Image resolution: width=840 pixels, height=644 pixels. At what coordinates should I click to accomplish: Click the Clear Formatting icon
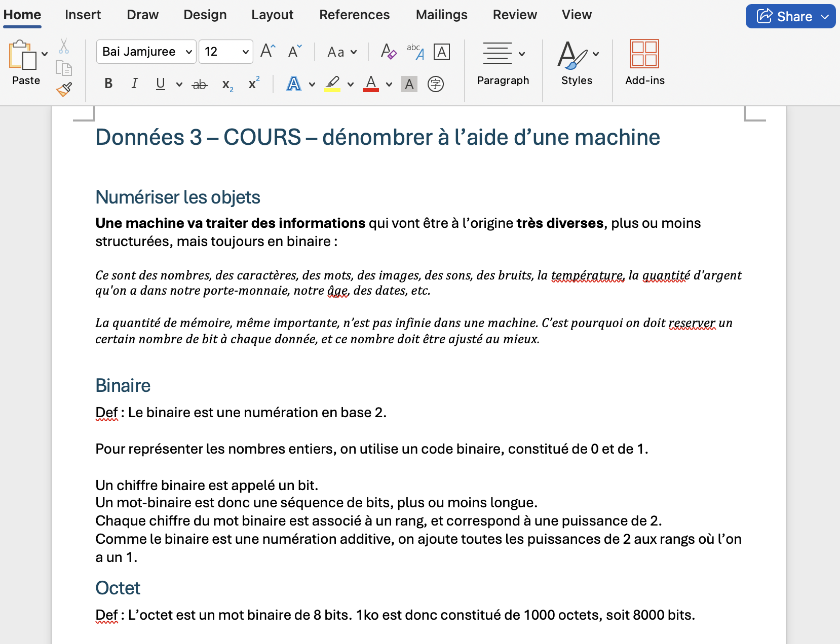click(389, 52)
